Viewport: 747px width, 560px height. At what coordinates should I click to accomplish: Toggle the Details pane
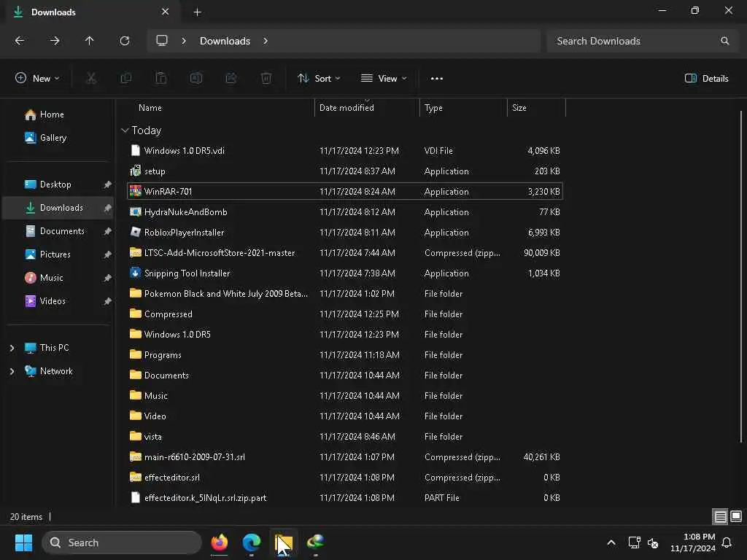(706, 79)
